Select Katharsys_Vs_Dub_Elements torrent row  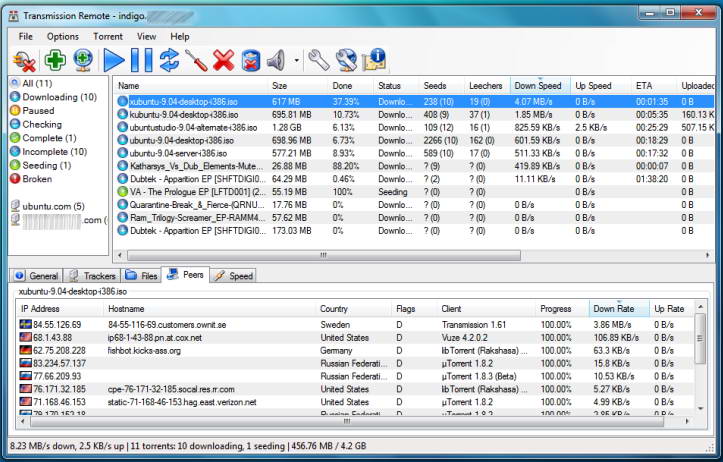(x=414, y=166)
